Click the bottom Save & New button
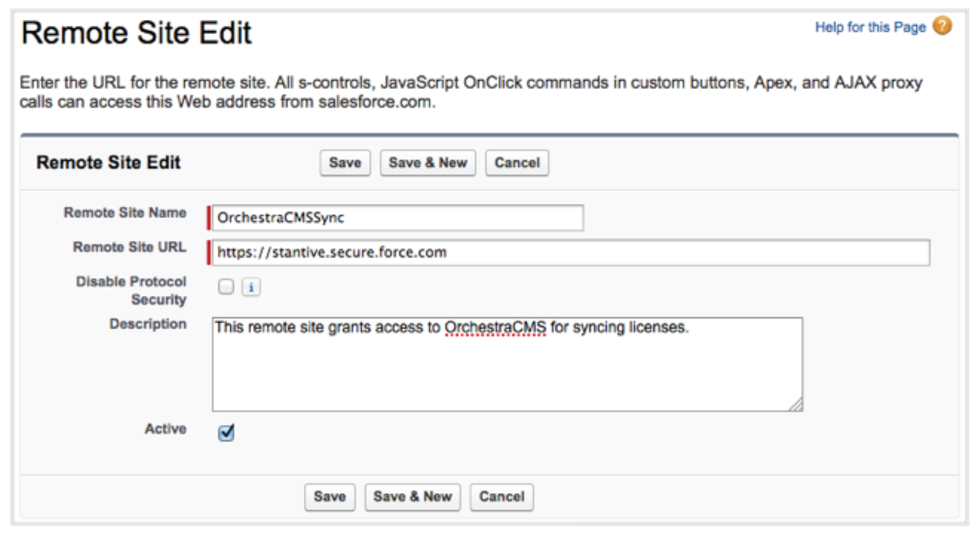Viewport: 980px width, 540px height. [x=413, y=497]
